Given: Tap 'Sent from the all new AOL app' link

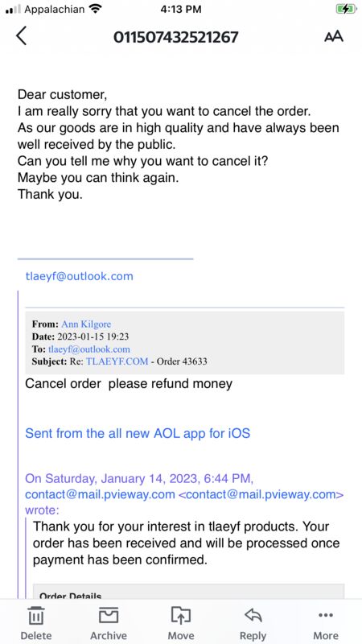Looking at the screenshot, I should [x=138, y=433].
